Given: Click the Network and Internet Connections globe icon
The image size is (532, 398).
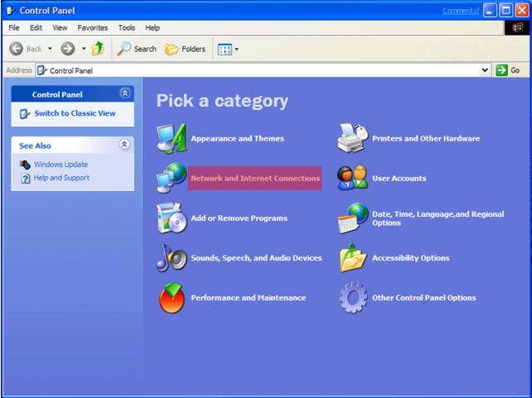Looking at the screenshot, I should [172, 178].
